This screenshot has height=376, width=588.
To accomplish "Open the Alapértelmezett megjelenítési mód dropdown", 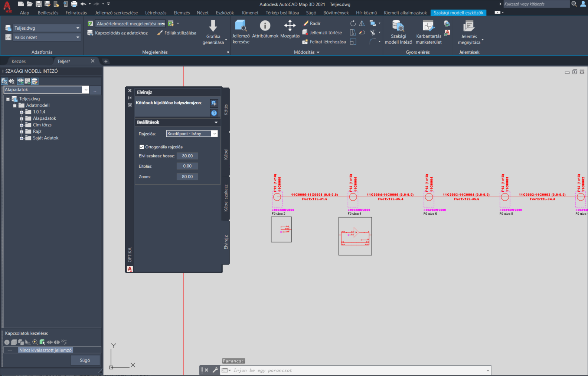I will click(x=130, y=24).
